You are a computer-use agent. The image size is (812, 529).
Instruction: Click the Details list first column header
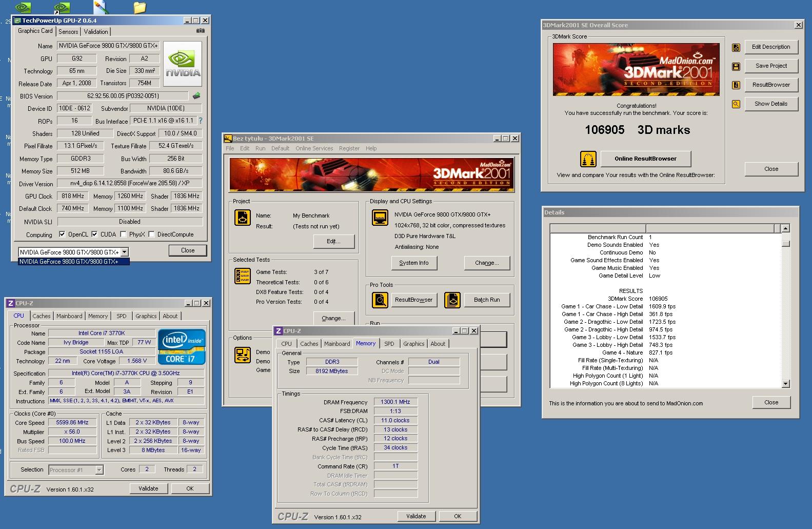click(598, 228)
